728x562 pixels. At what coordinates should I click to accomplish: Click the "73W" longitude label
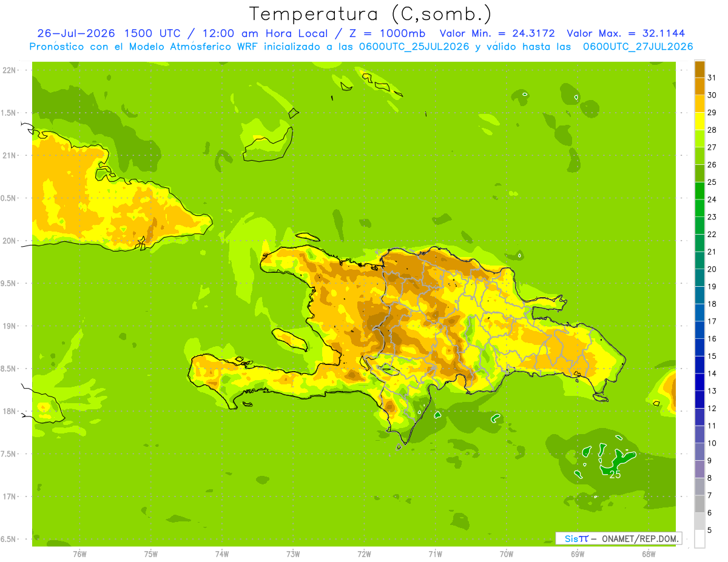[293, 554]
